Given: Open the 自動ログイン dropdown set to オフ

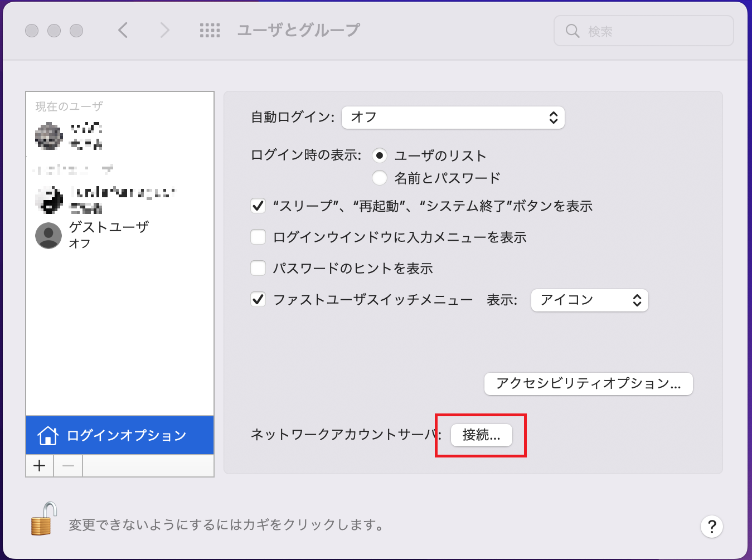Looking at the screenshot, I should click(x=453, y=118).
